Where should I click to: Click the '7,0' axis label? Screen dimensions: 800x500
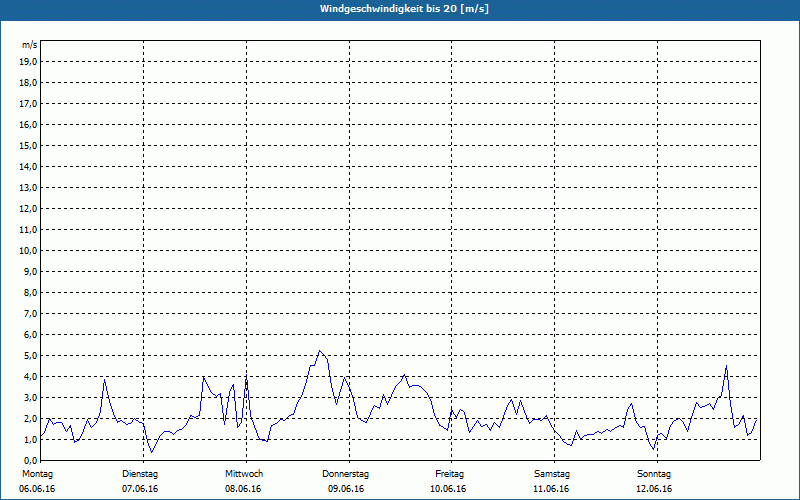click(30, 313)
